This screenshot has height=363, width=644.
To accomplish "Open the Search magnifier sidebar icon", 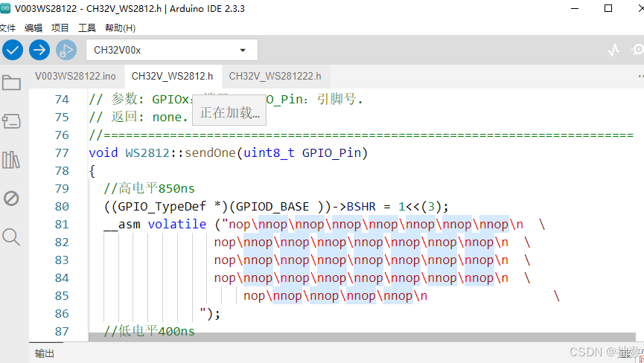I will click(x=11, y=237).
